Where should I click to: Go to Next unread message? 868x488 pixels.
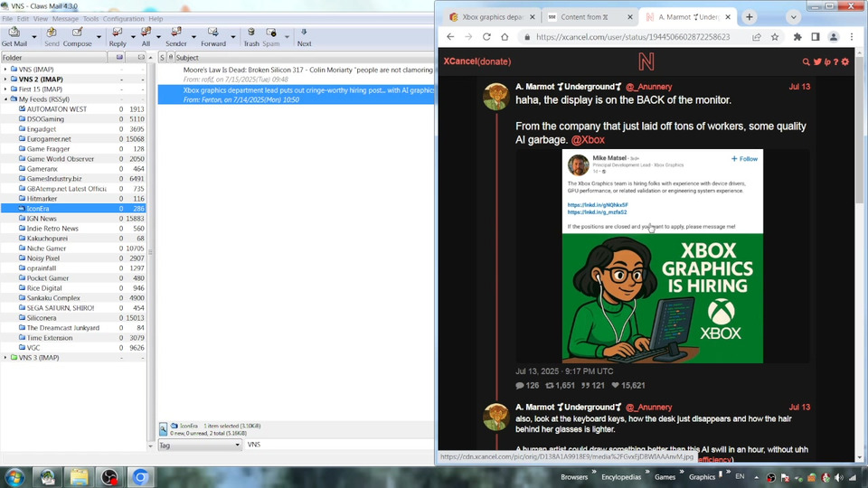pyautogui.click(x=304, y=37)
